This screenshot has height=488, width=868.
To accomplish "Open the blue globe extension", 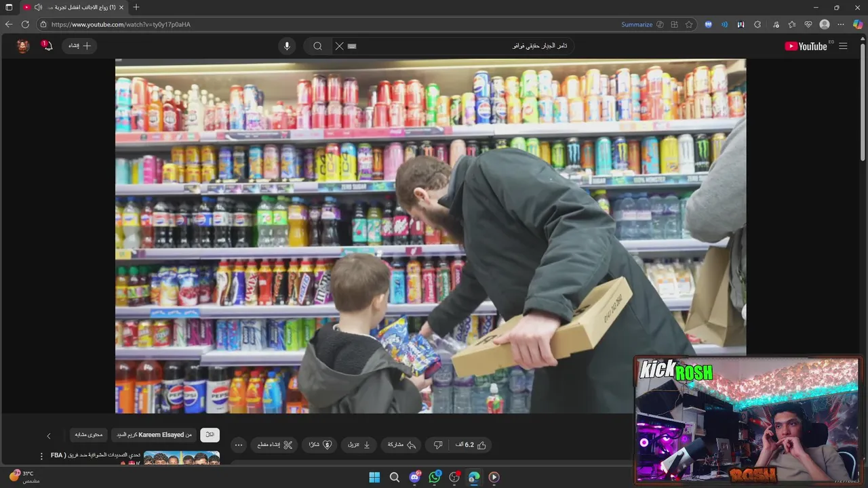I will point(708,24).
